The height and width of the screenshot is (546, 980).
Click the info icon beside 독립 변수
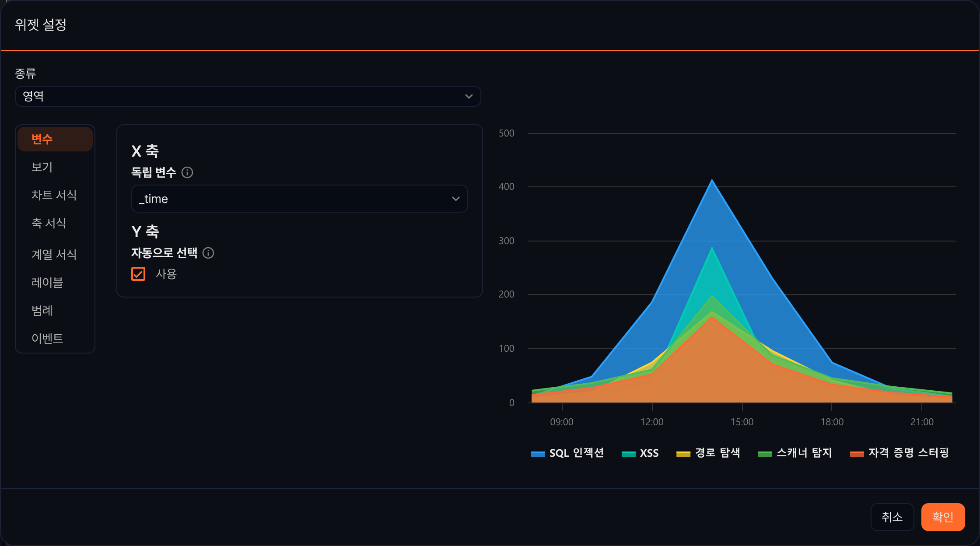pos(187,172)
